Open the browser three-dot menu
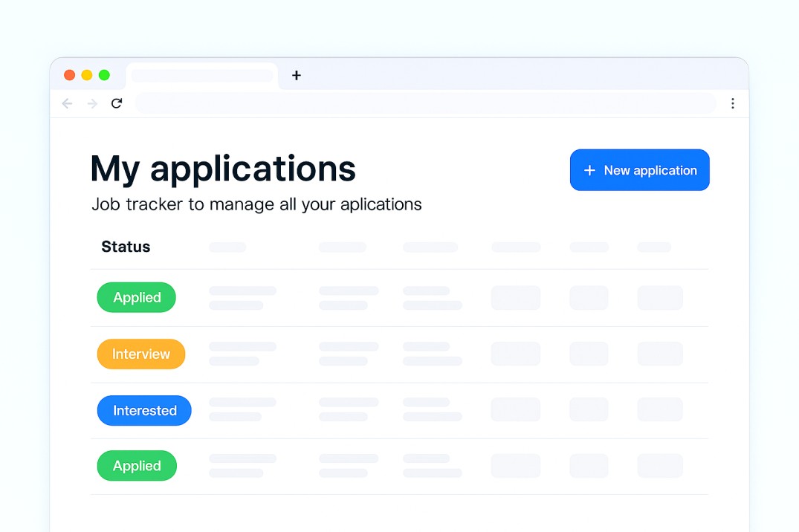Image resolution: width=799 pixels, height=532 pixels. coord(734,103)
